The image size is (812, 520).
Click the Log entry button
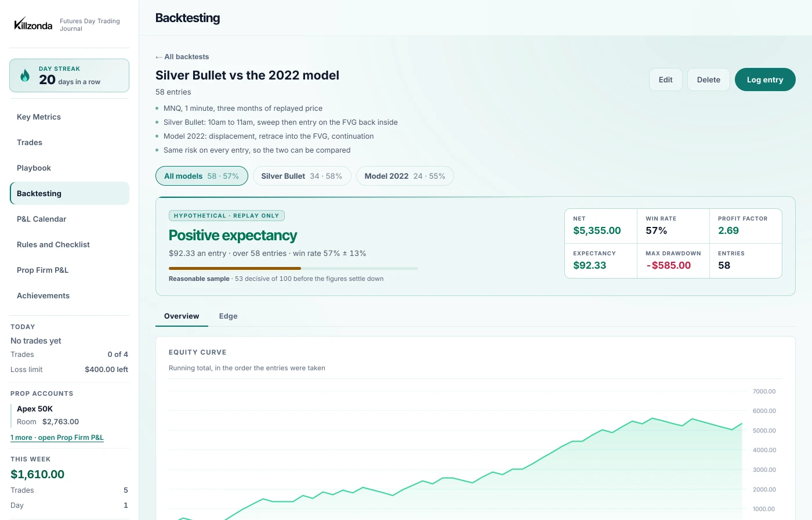pos(765,80)
